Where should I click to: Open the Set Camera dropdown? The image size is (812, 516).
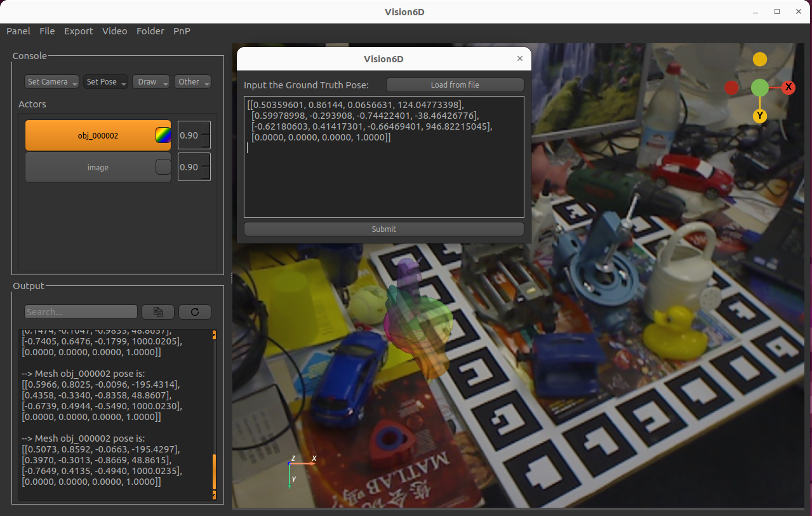click(51, 81)
